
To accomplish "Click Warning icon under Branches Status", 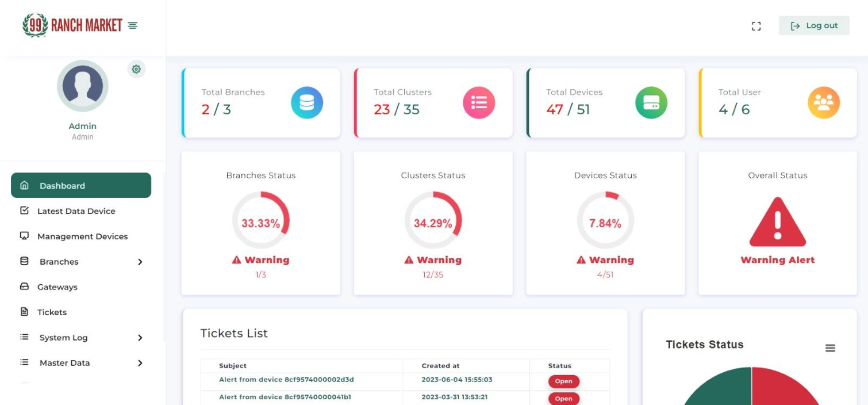I will [x=237, y=260].
